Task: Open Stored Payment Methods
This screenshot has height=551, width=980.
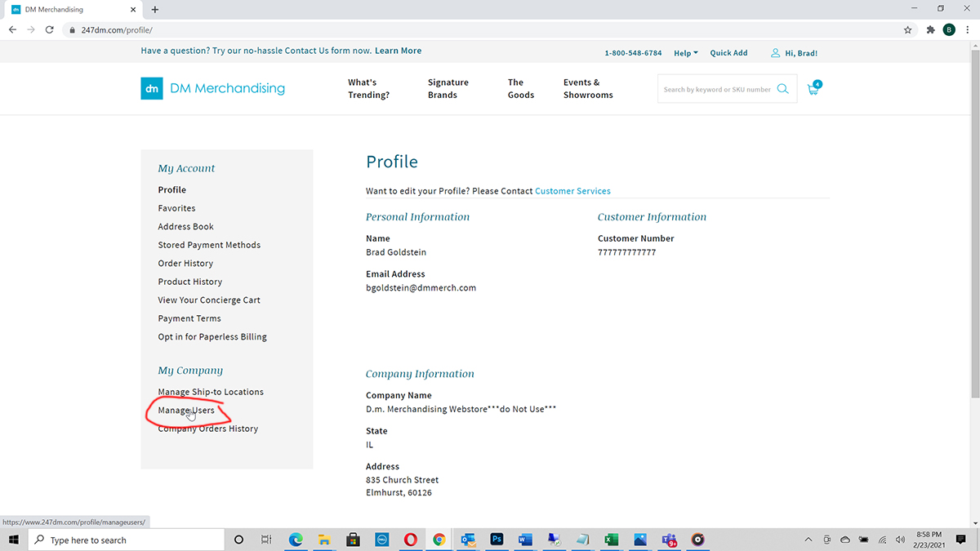Action: 209,245
